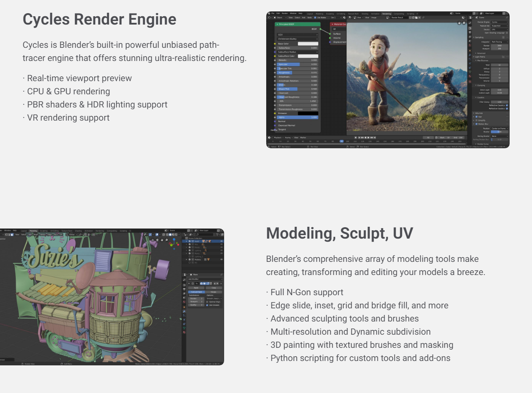532x393 pixels.
Task: Click the X to remove the Subdivision modifier
Action: coord(221,283)
